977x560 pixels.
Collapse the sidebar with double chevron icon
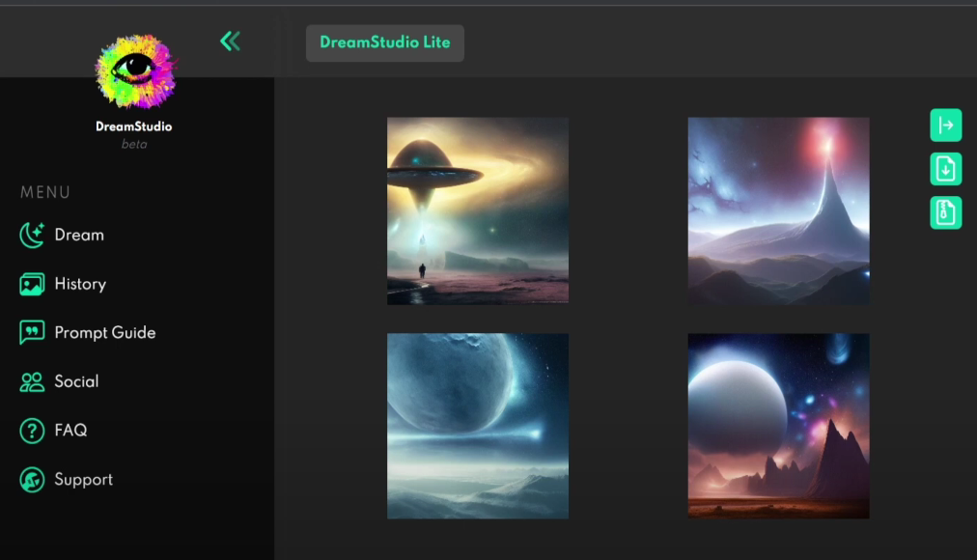tap(230, 42)
